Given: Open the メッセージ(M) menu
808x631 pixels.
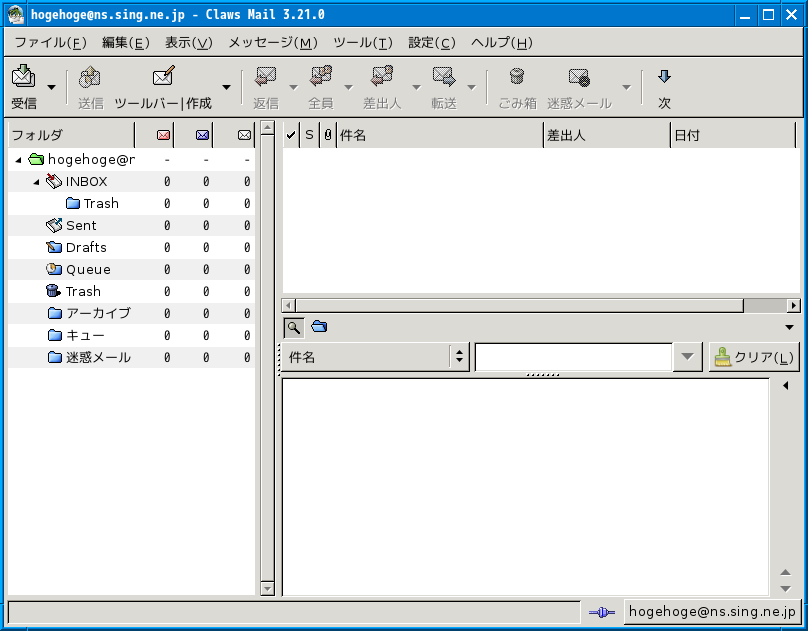Looking at the screenshot, I should pos(273,43).
